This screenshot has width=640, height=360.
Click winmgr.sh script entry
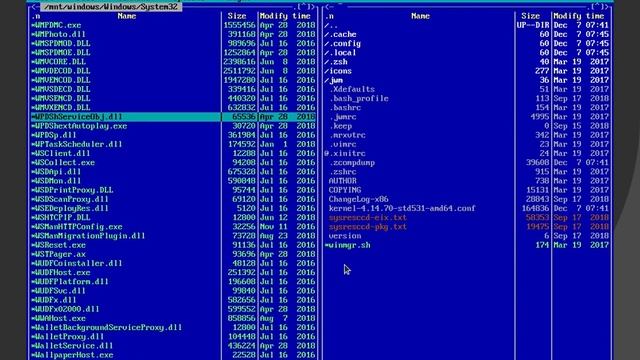(x=467, y=245)
